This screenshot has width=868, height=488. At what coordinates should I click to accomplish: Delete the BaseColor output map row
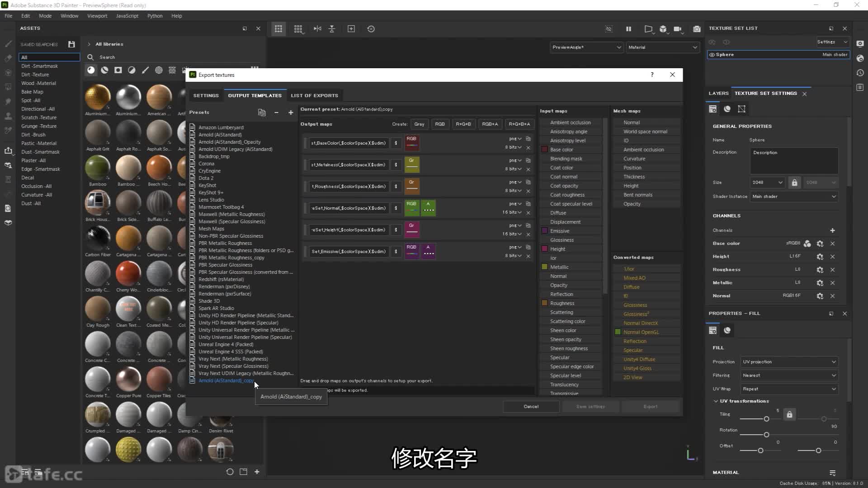tap(528, 148)
